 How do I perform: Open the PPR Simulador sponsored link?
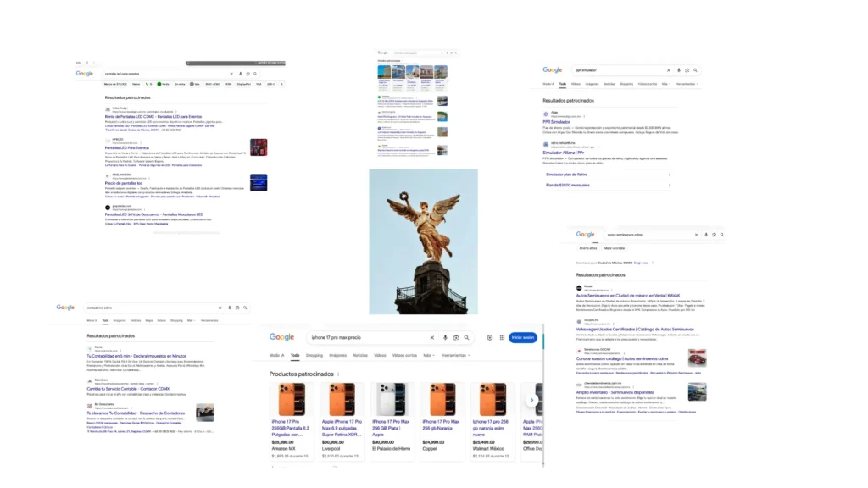pos(556,121)
